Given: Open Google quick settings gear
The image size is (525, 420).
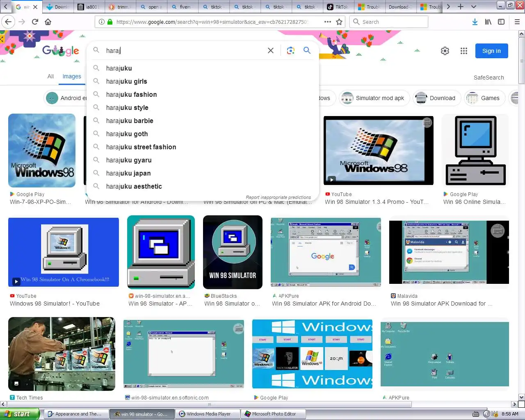Looking at the screenshot, I should (445, 51).
